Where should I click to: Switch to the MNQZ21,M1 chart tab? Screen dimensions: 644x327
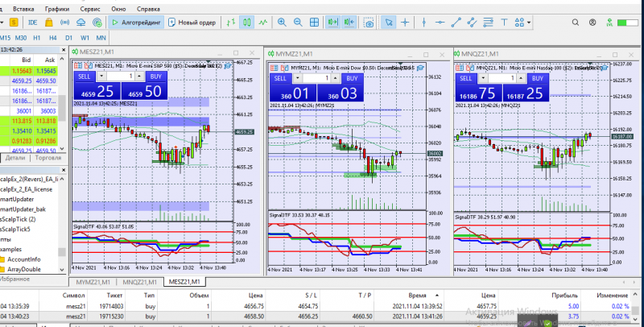click(x=139, y=283)
